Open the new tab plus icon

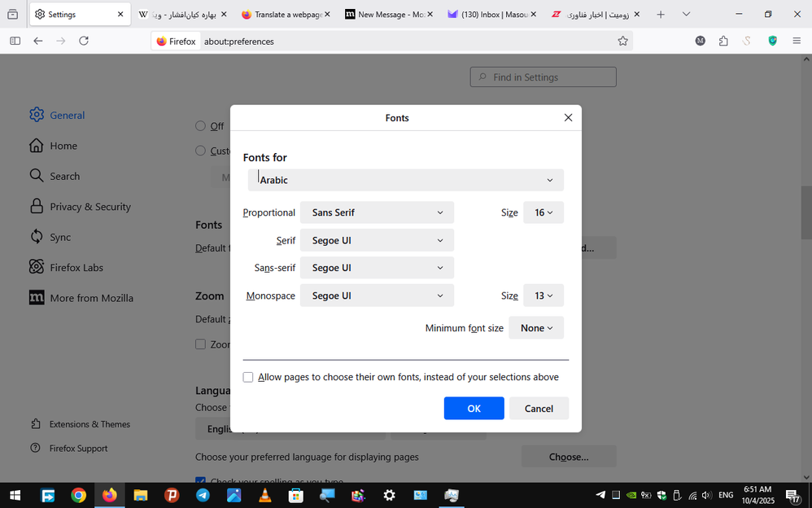coord(660,15)
